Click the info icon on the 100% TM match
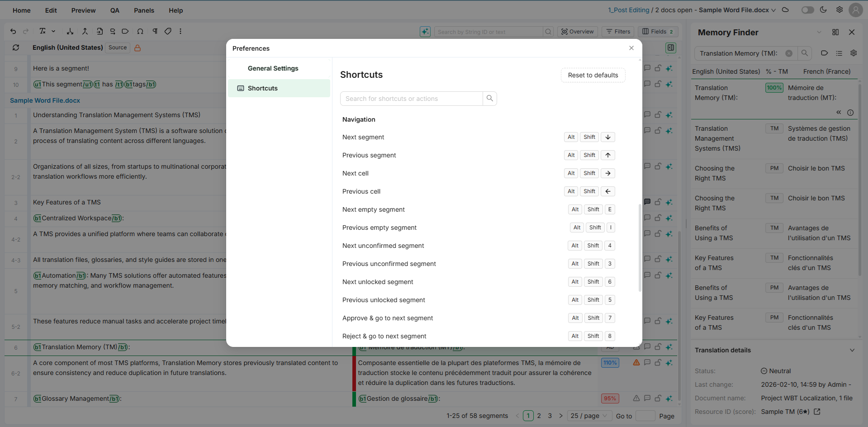The height and width of the screenshot is (427, 868). tap(850, 113)
